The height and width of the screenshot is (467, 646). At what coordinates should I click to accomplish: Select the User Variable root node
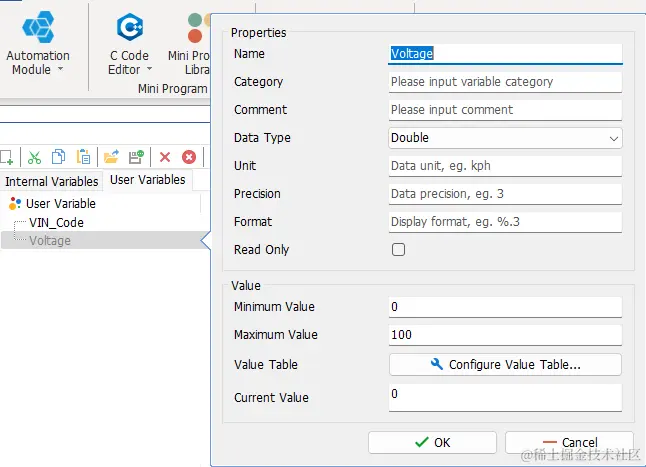[x=61, y=203]
